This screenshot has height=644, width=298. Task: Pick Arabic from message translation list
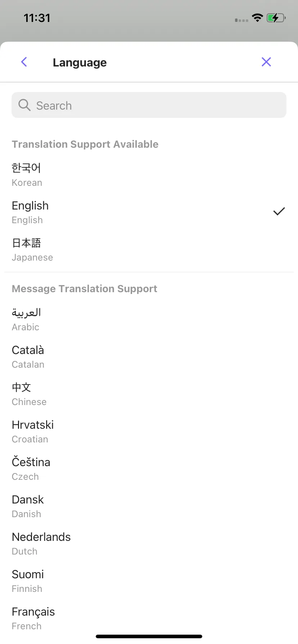point(149,319)
